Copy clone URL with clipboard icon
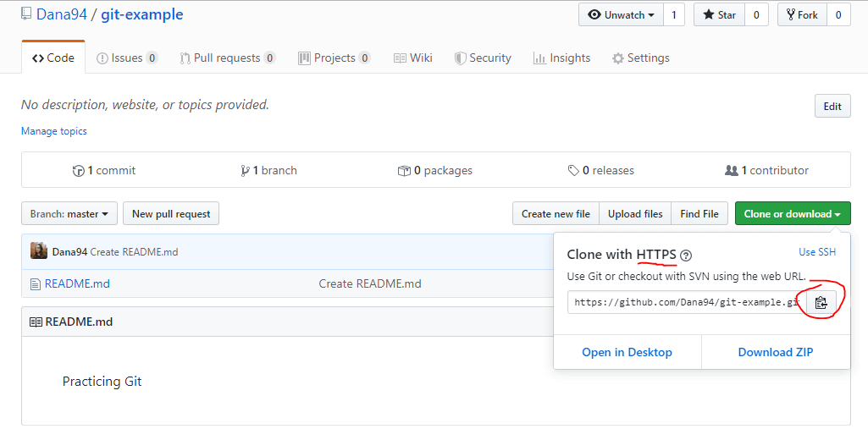 (x=821, y=302)
